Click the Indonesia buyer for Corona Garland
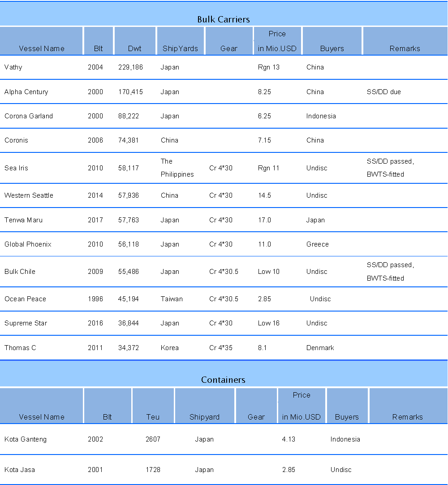The image size is (448, 485). pyautogui.click(x=321, y=116)
